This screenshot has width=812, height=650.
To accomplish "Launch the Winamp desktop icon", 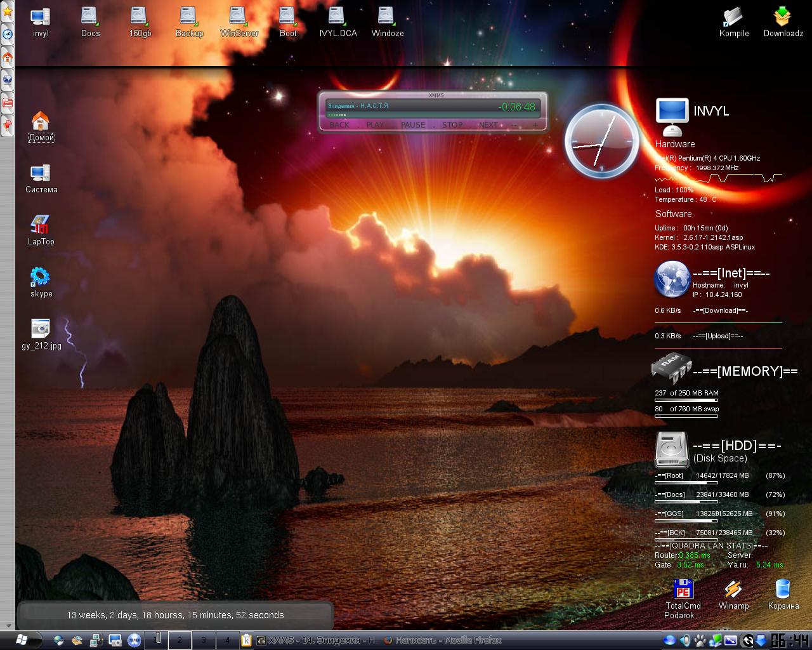I will (x=733, y=594).
